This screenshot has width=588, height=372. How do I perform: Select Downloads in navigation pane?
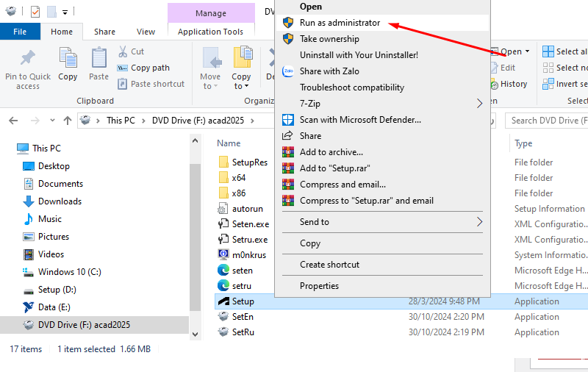tap(60, 201)
